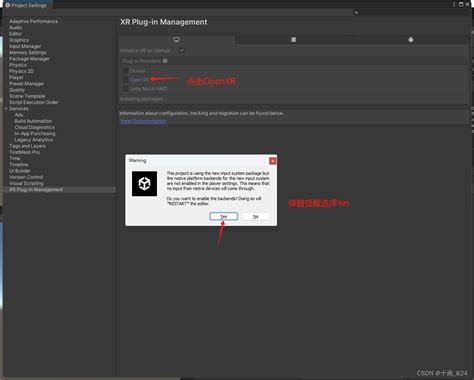Open Adaptive Performance settings
Viewport: 474px width, 380px height.
(x=33, y=21)
